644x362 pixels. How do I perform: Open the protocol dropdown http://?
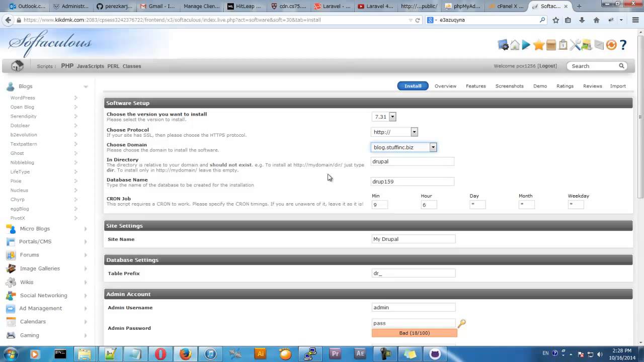tap(395, 132)
